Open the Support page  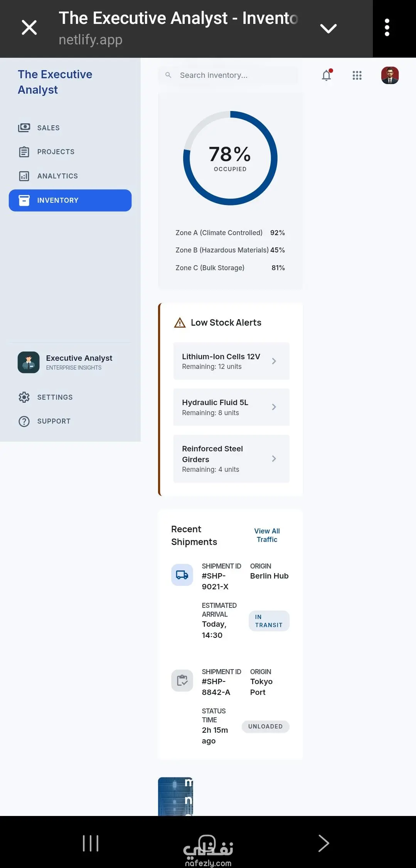[54, 421]
